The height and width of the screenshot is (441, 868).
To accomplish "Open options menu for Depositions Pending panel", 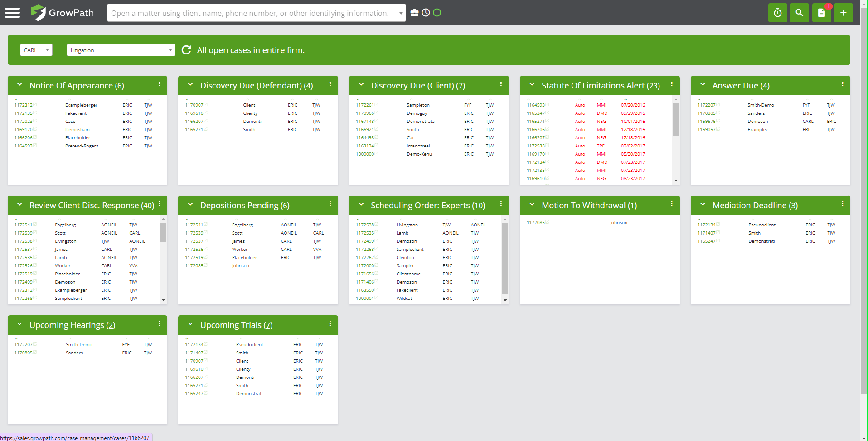I will [x=330, y=204].
